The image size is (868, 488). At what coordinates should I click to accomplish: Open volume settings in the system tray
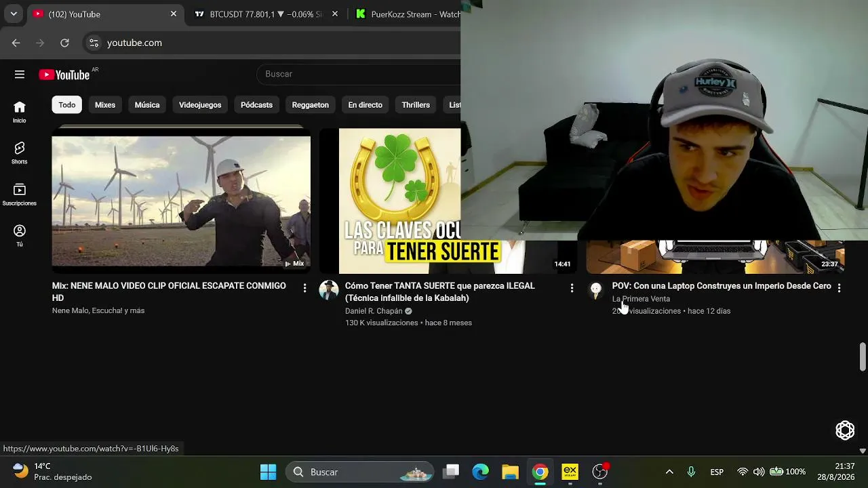[759, 472]
